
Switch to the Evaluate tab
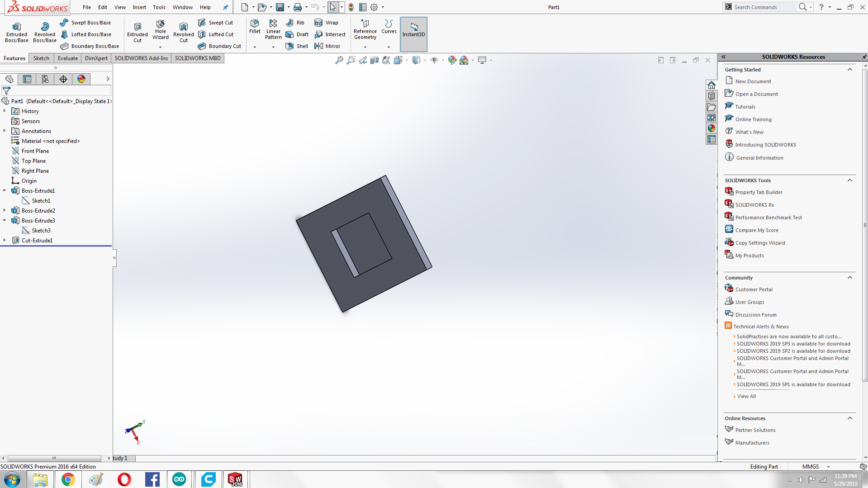[x=68, y=58]
